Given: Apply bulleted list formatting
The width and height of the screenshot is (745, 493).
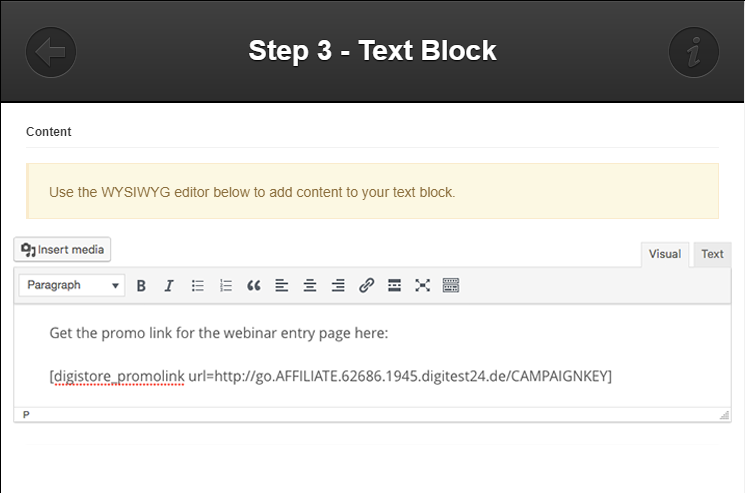Looking at the screenshot, I should click(198, 286).
